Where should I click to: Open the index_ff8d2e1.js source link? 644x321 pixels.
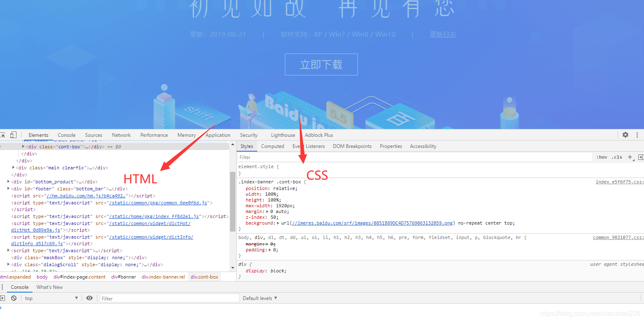(154, 216)
